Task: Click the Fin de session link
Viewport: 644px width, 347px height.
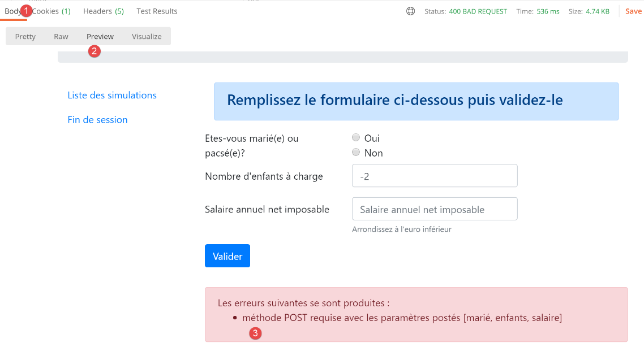Action: pyautogui.click(x=97, y=120)
